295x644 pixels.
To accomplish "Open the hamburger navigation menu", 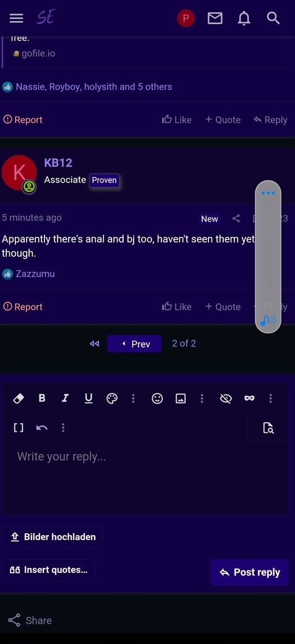I will [17, 18].
